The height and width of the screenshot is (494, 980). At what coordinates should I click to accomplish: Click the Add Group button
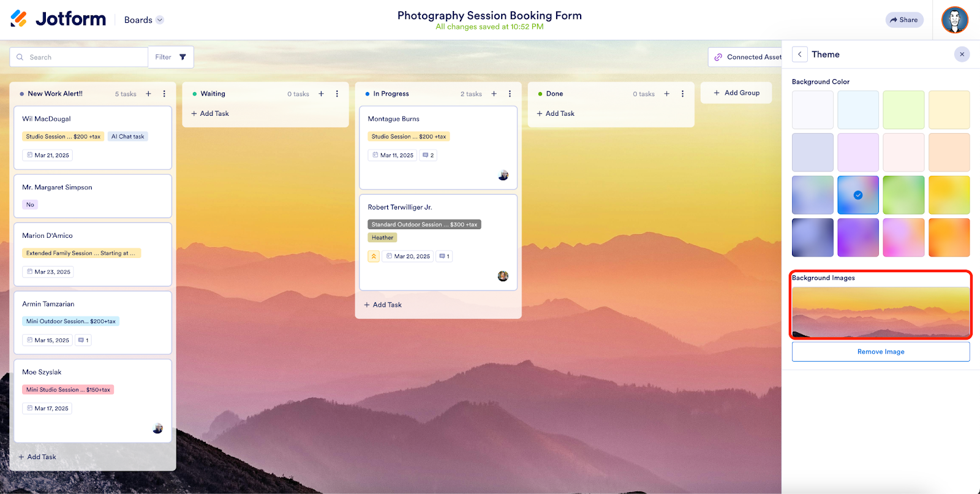click(x=736, y=93)
